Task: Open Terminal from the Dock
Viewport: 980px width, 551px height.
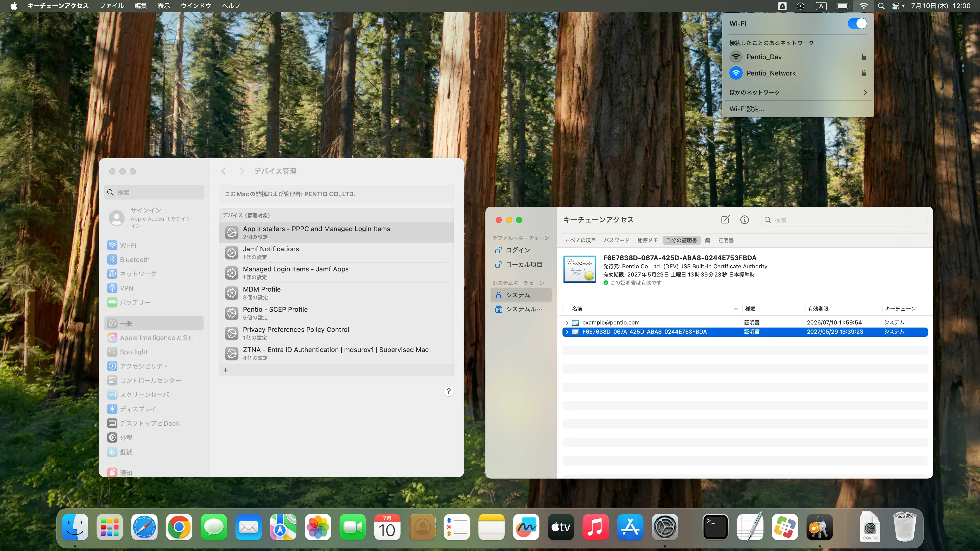Action: point(715,527)
